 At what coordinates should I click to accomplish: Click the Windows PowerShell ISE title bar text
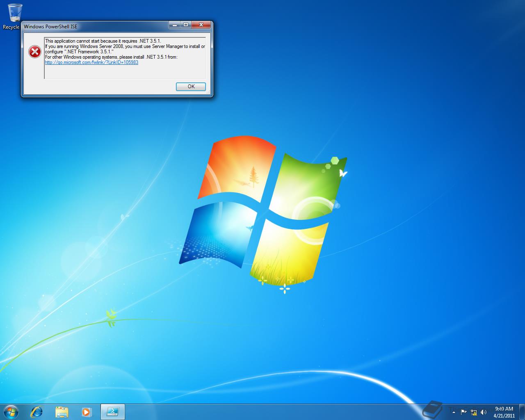point(50,27)
